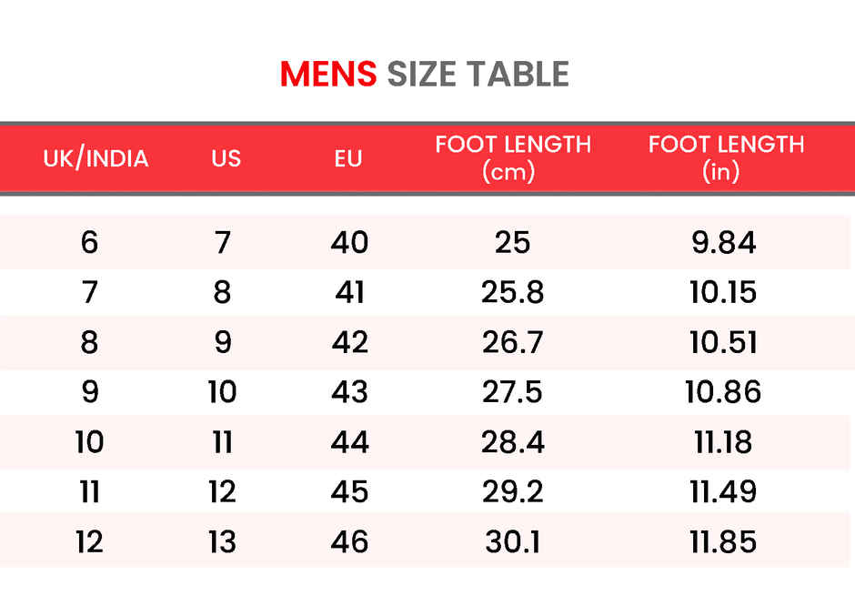Click the 10.15 inch value

click(724, 293)
